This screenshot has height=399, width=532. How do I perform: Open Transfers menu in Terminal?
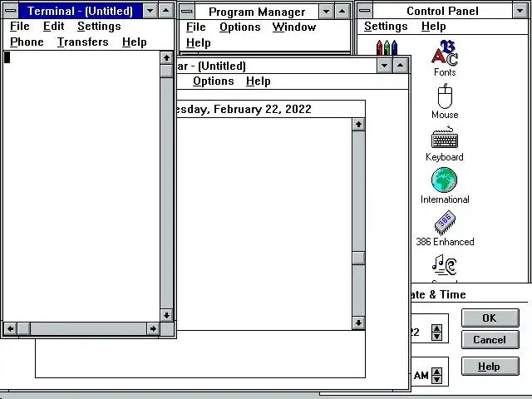point(83,42)
